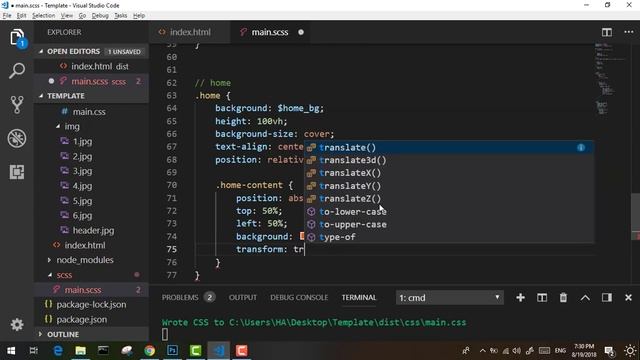Close unsaved main.scss tab dot

(x=301, y=32)
